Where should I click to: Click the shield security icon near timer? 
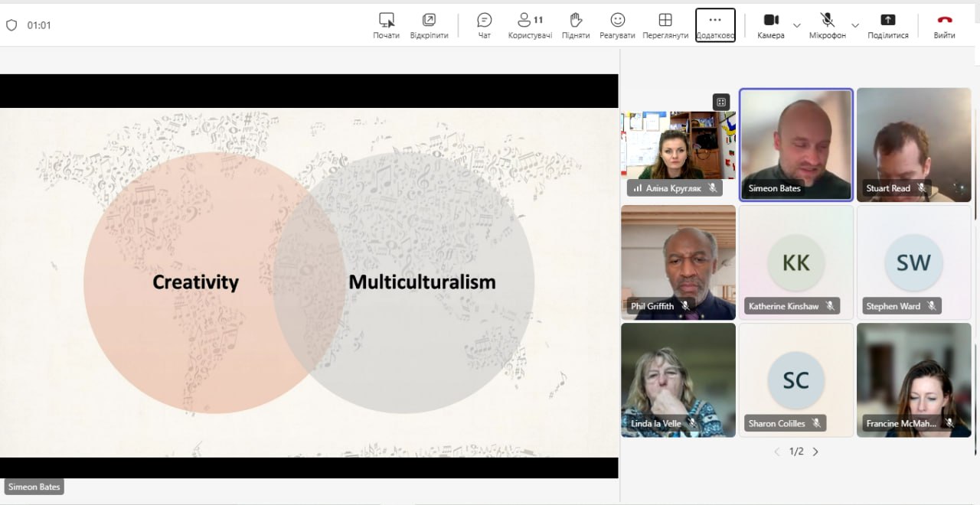[x=11, y=25]
